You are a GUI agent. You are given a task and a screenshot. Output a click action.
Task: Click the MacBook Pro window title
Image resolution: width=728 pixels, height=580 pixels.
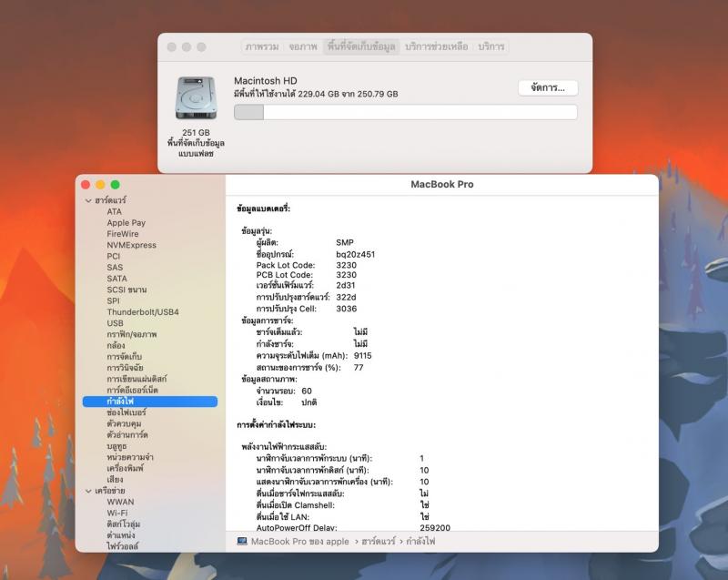(x=442, y=184)
